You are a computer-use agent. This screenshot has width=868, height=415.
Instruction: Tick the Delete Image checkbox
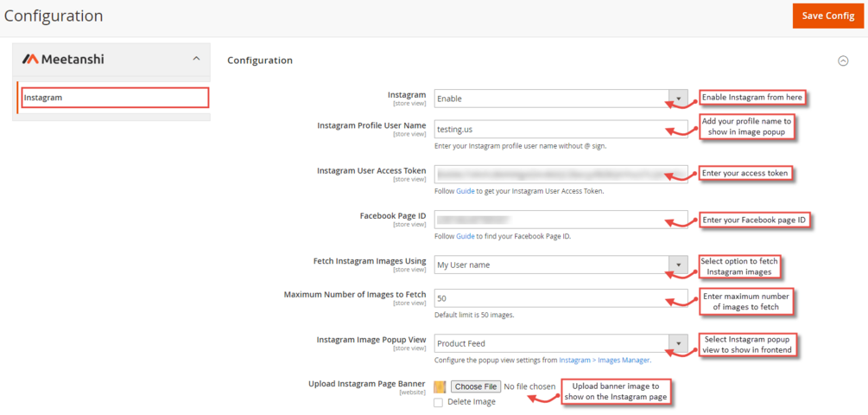click(439, 402)
